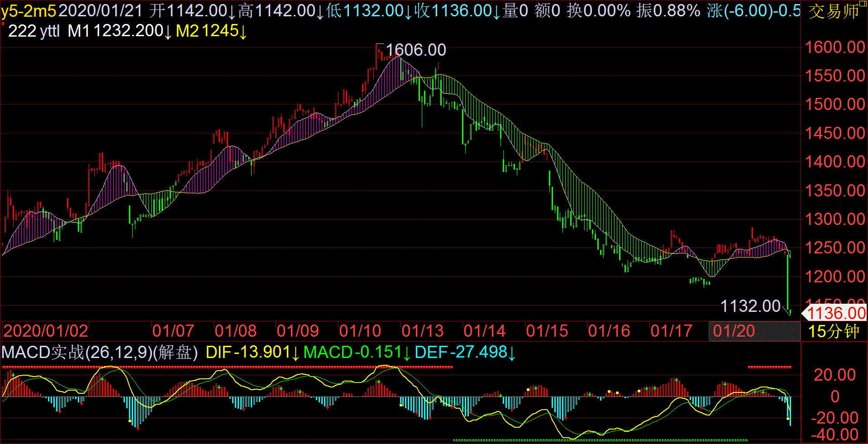This screenshot has height=444, width=868.
Task: Click the 收1136.00 close price
Action: (x=457, y=10)
